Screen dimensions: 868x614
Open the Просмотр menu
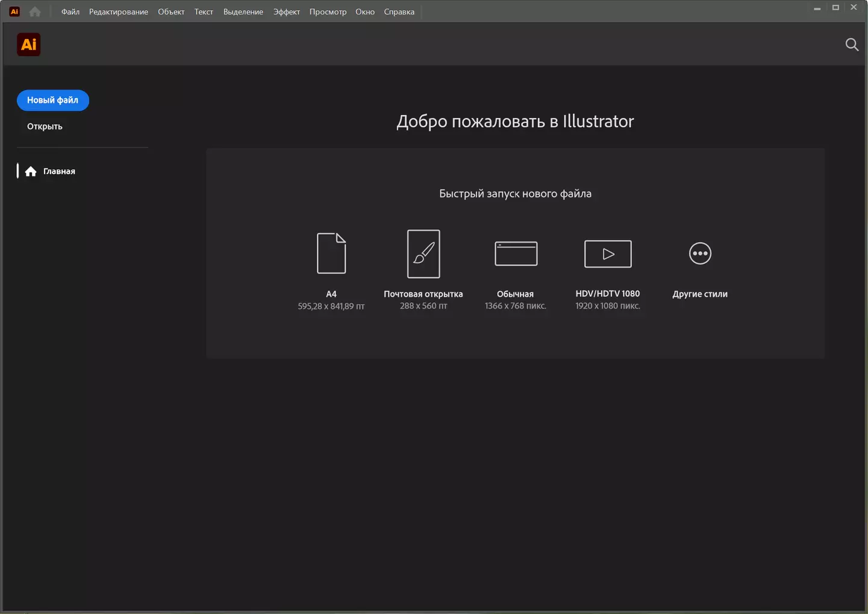[x=328, y=12]
